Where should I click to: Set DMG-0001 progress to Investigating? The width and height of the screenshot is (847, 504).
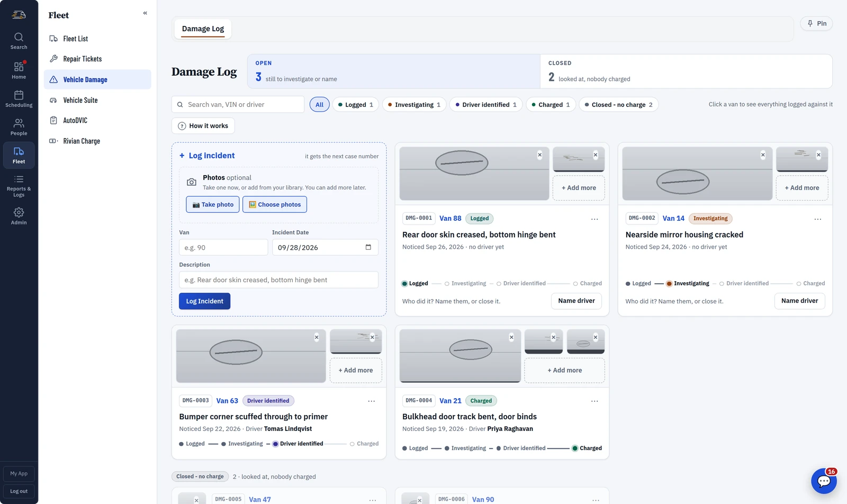[465, 284]
